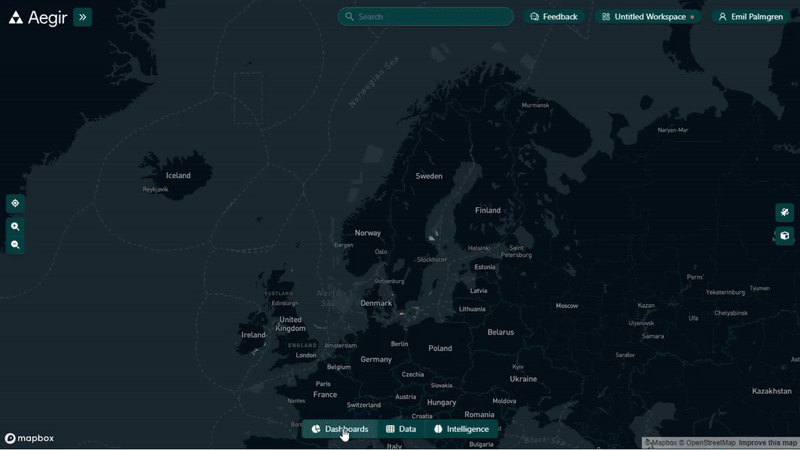
Task: Click the London city label
Action: click(306, 356)
